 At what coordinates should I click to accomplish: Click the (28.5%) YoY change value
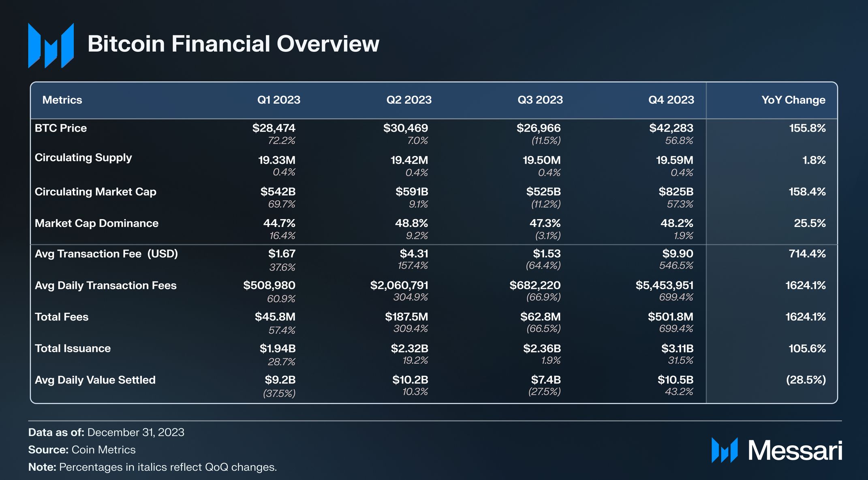pos(806,380)
